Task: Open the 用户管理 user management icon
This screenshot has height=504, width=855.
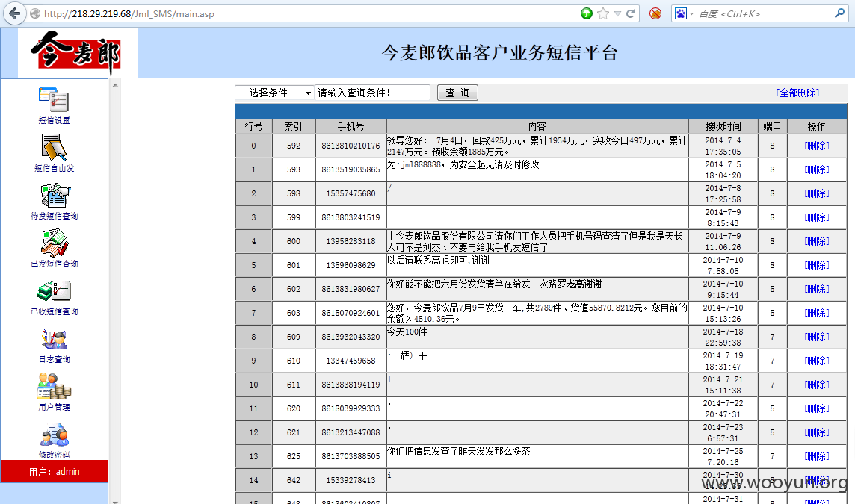Action: point(55,386)
